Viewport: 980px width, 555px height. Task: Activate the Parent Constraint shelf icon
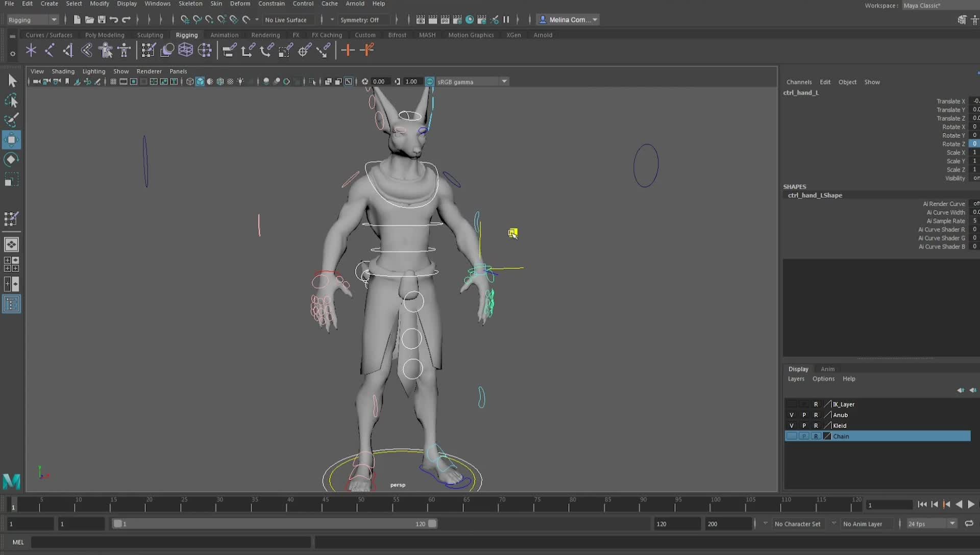[229, 50]
